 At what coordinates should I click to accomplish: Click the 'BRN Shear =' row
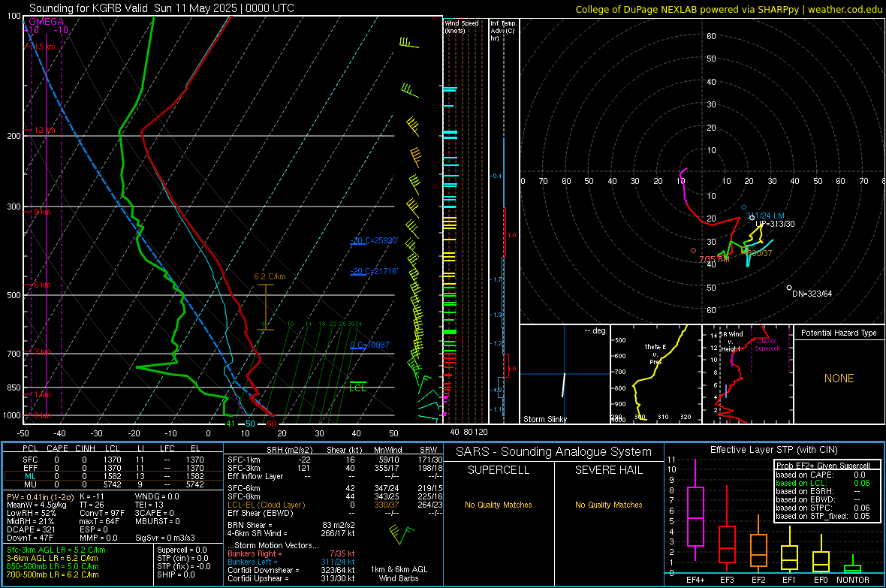tap(291, 525)
